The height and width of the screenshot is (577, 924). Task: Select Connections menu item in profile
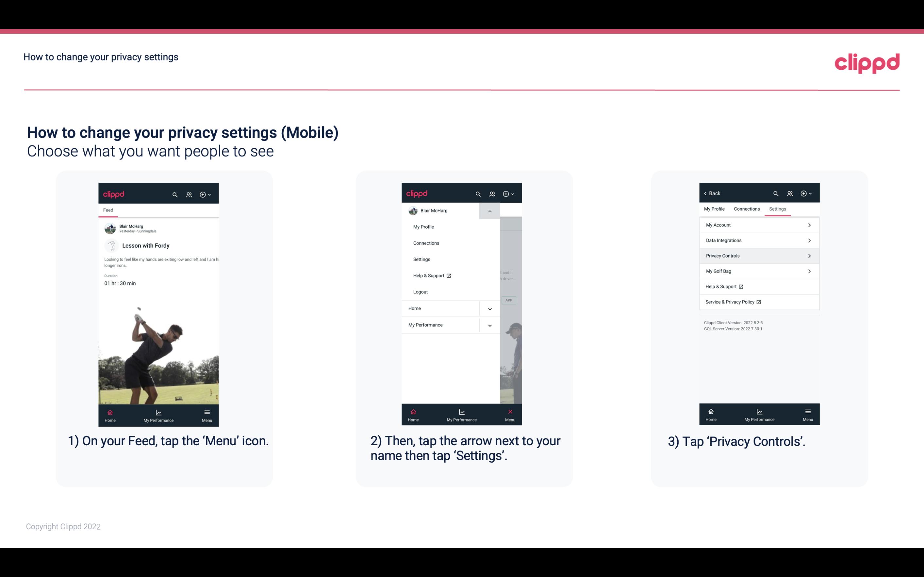pos(426,243)
